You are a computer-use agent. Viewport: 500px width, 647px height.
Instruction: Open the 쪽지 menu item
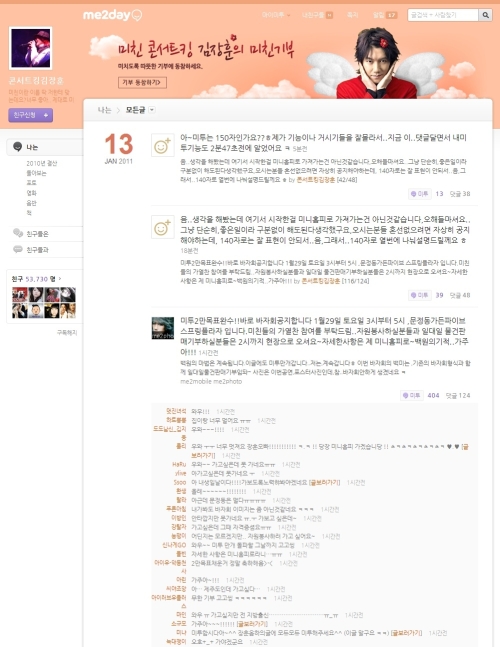tap(353, 15)
